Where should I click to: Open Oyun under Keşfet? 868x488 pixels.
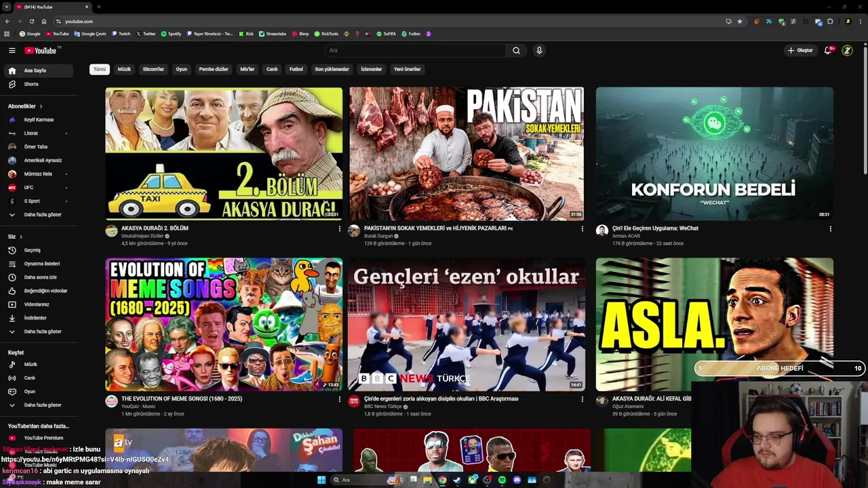(39, 392)
